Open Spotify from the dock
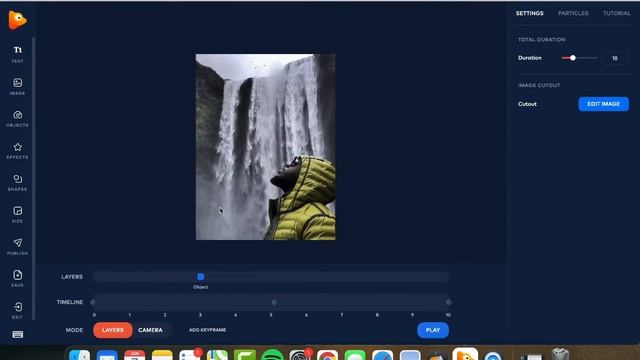Screen dimensions: 640x360 (x=272, y=355)
